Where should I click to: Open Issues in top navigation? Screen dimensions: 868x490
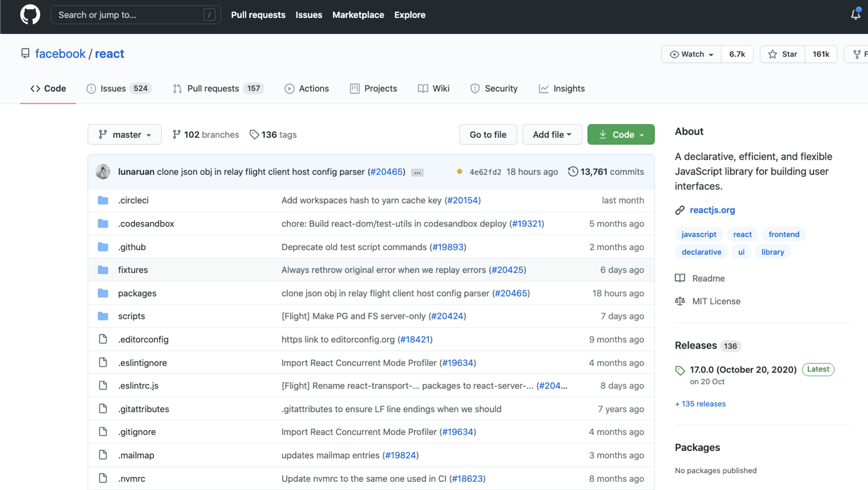point(309,15)
